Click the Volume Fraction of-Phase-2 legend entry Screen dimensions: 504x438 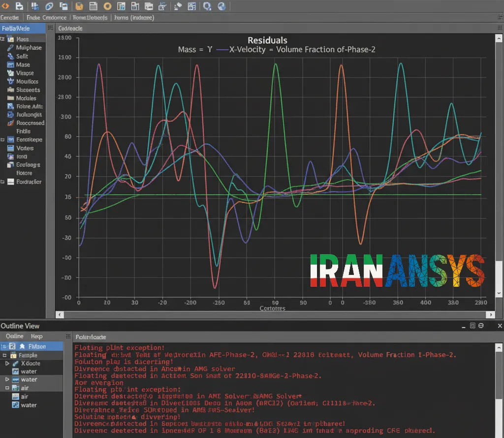326,50
